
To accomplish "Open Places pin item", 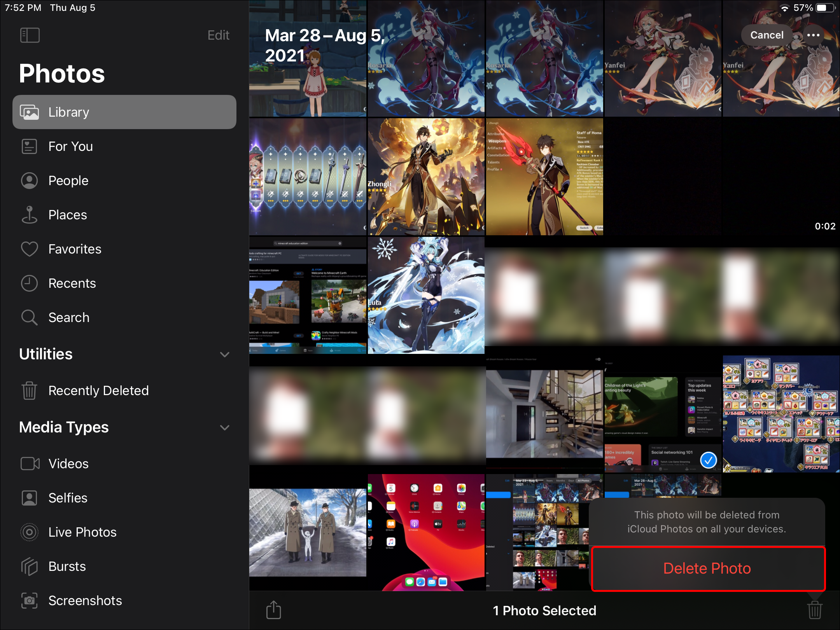I will pos(68,215).
